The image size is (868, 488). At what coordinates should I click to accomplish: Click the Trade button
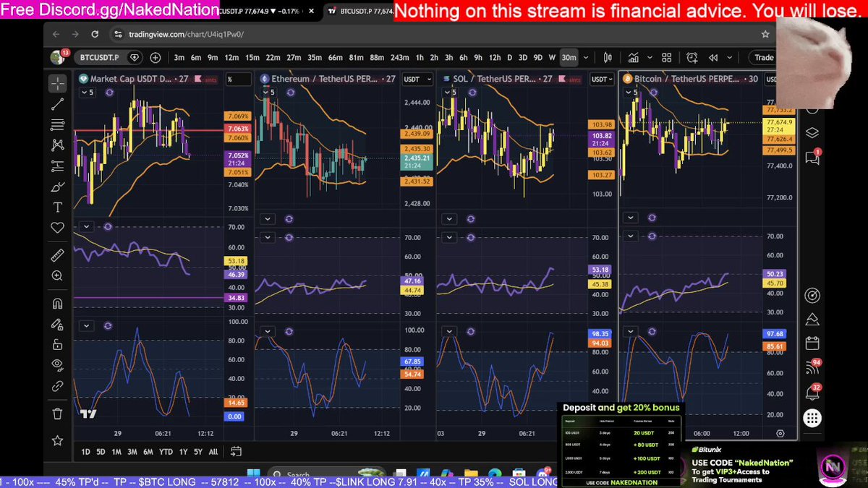(764, 58)
